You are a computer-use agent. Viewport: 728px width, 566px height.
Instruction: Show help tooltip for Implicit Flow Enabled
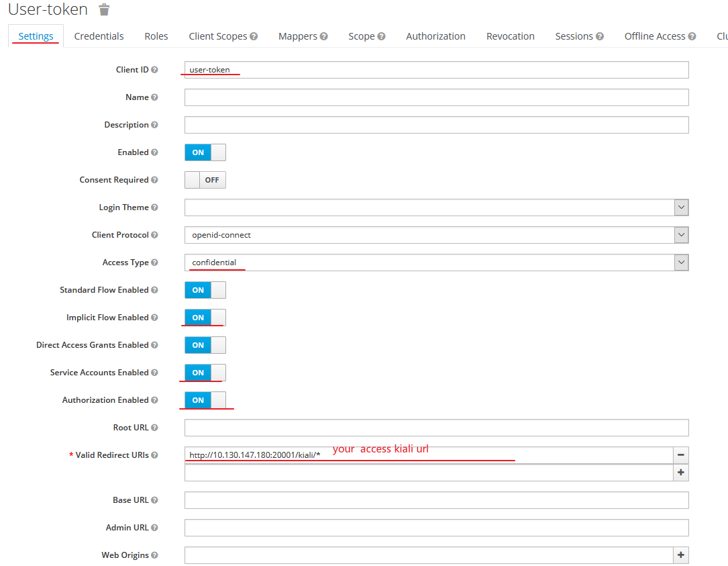pos(154,318)
